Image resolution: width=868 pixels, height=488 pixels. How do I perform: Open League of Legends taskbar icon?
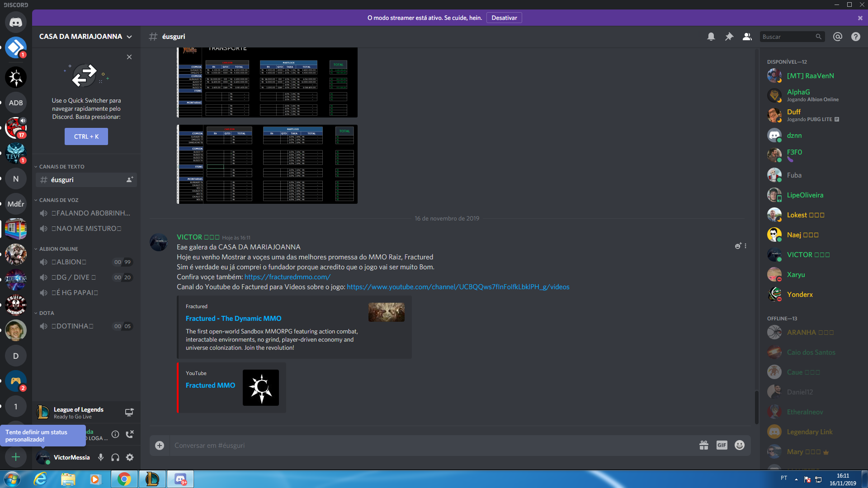click(152, 479)
